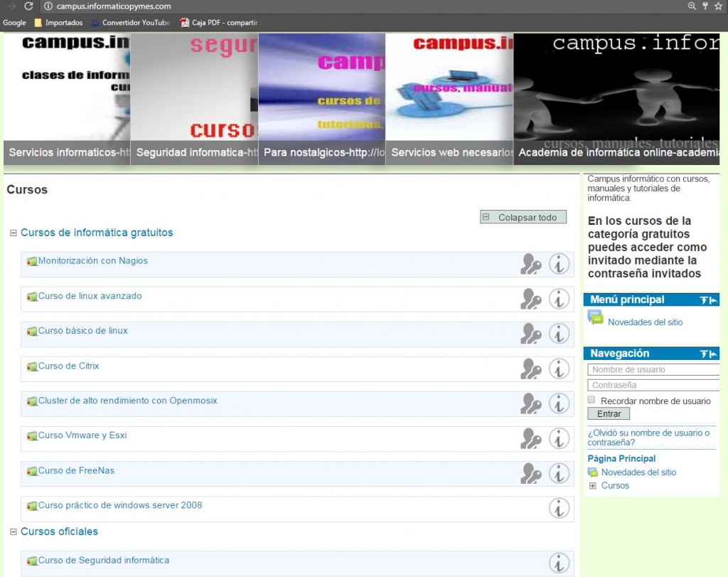This screenshot has height=577, width=728.
Task: Open the Curso de Seguridad informática link
Action: pos(104,560)
